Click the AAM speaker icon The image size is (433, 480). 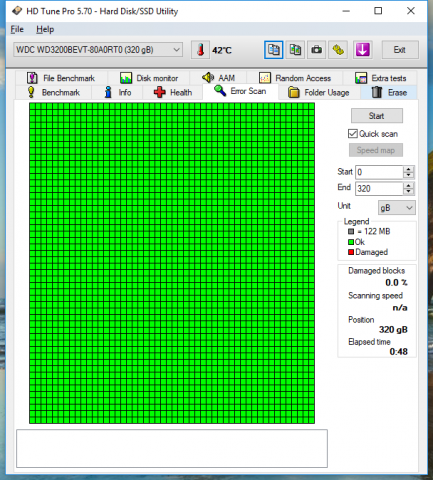tap(208, 78)
